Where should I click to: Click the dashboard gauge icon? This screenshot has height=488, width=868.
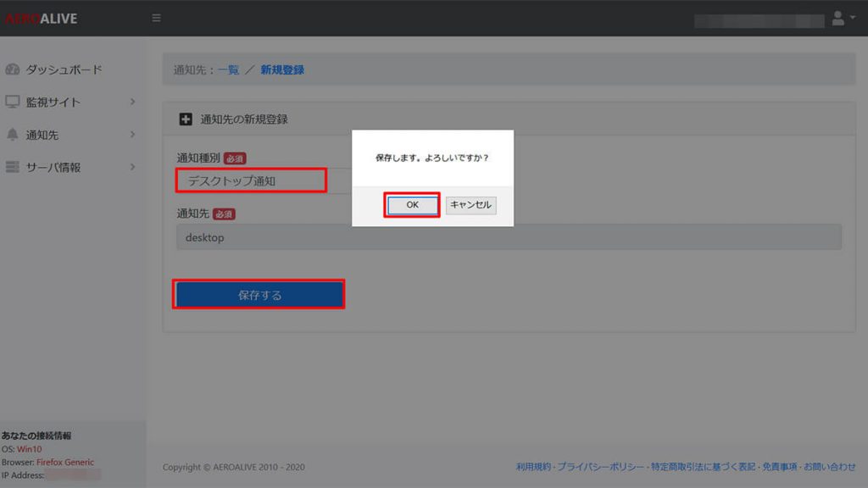[12, 69]
